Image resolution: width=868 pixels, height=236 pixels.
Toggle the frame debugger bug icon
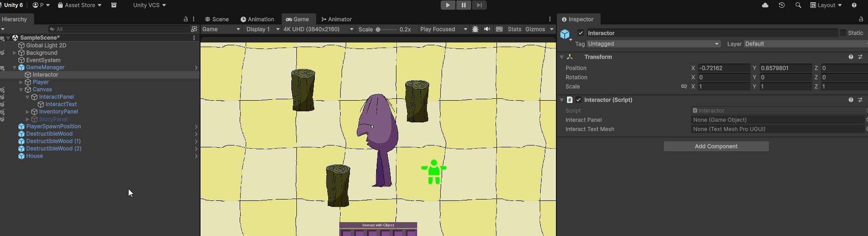click(x=475, y=29)
